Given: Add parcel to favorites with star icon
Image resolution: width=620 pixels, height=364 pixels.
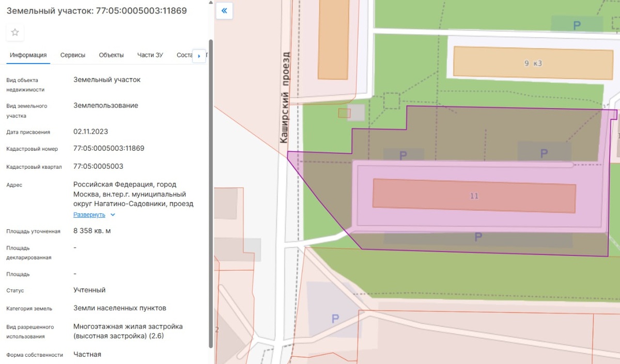Looking at the screenshot, I should pyautogui.click(x=15, y=32).
